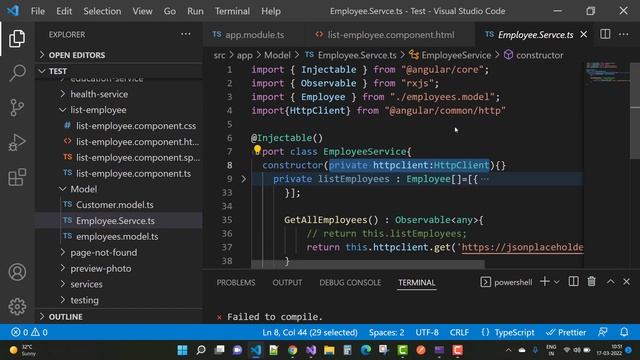Expand folded code at line 9
This screenshot has height=360, width=640.
[x=244, y=179]
